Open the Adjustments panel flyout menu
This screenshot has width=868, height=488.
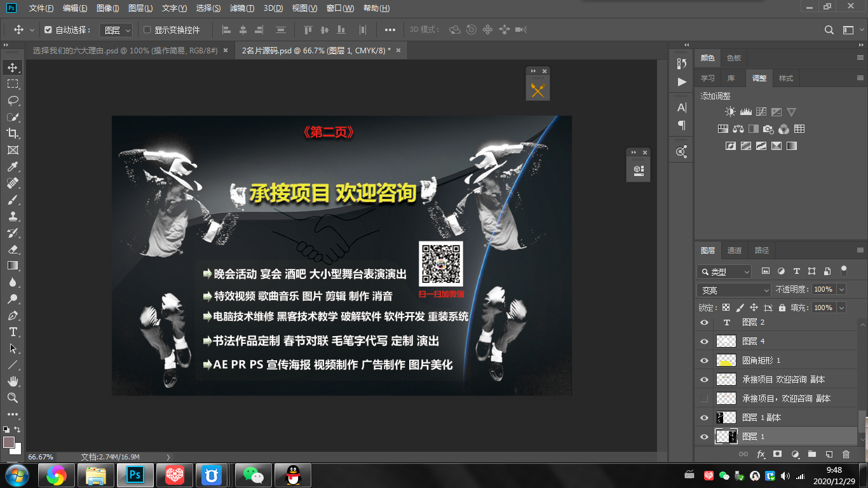(x=860, y=78)
